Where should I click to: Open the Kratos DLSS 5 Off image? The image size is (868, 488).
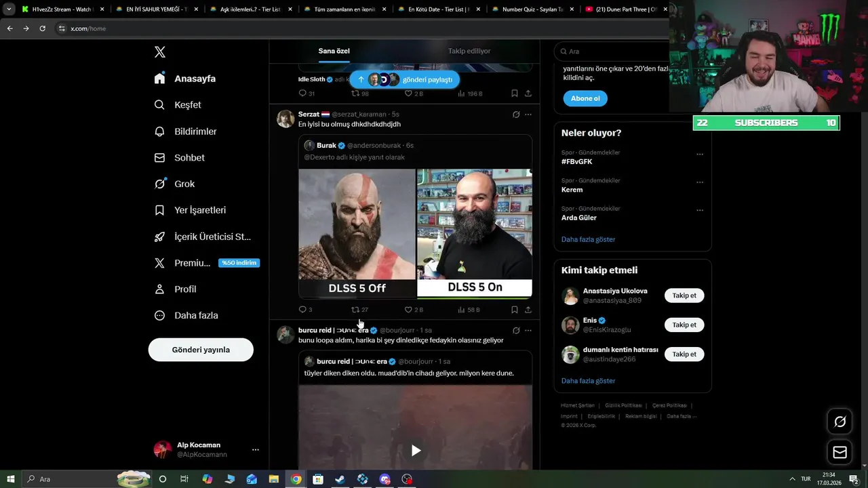click(357, 233)
